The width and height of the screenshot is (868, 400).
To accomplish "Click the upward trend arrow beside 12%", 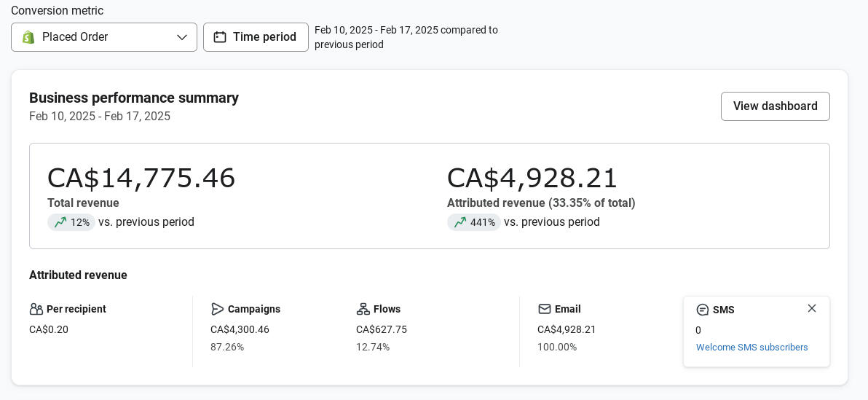I will pos(60,222).
